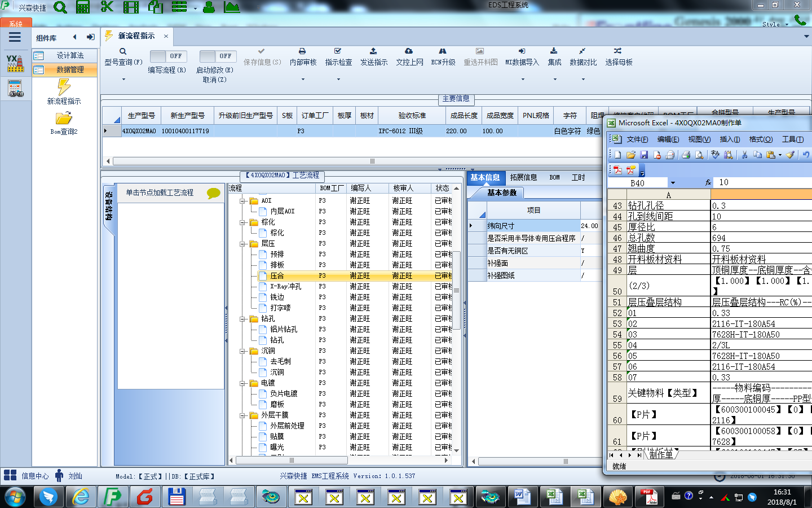812x508 pixels.
Task: Click the 集成 download icon
Action: click(x=554, y=51)
